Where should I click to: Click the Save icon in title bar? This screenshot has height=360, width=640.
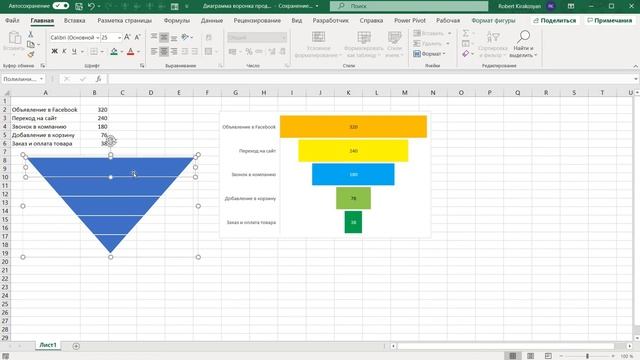[79, 6]
